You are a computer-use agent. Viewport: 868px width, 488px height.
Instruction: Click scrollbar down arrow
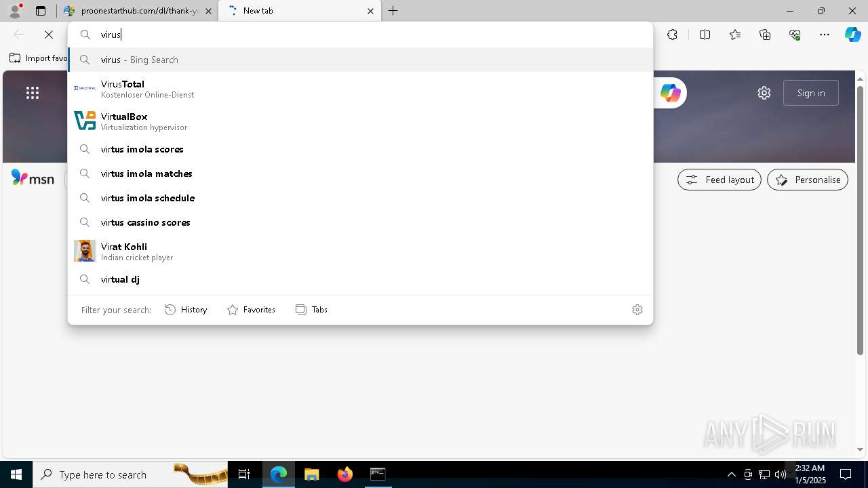(861, 449)
